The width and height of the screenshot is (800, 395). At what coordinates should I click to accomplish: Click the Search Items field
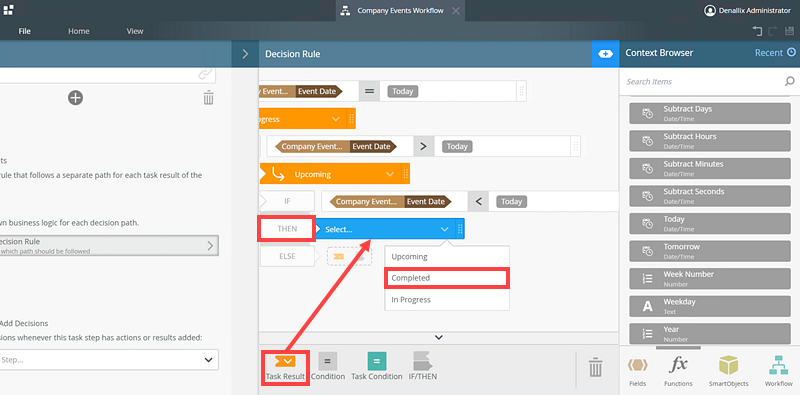coord(702,82)
